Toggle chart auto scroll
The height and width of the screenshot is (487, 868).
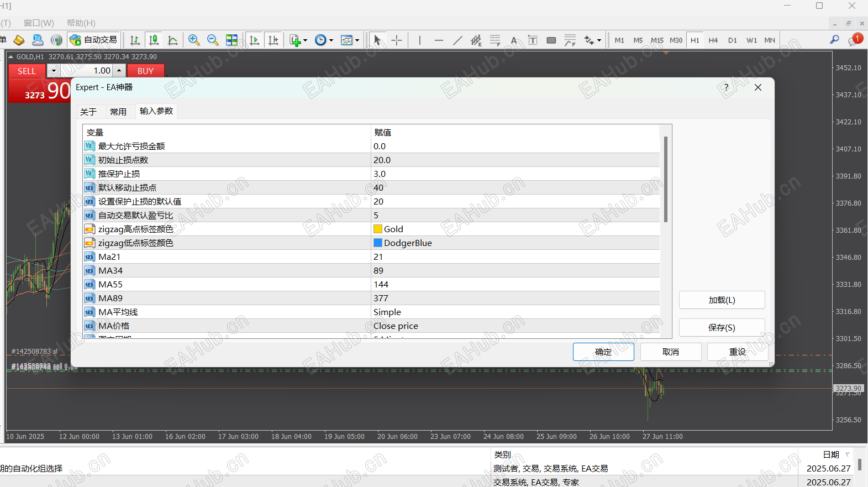[x=254, y=40]
